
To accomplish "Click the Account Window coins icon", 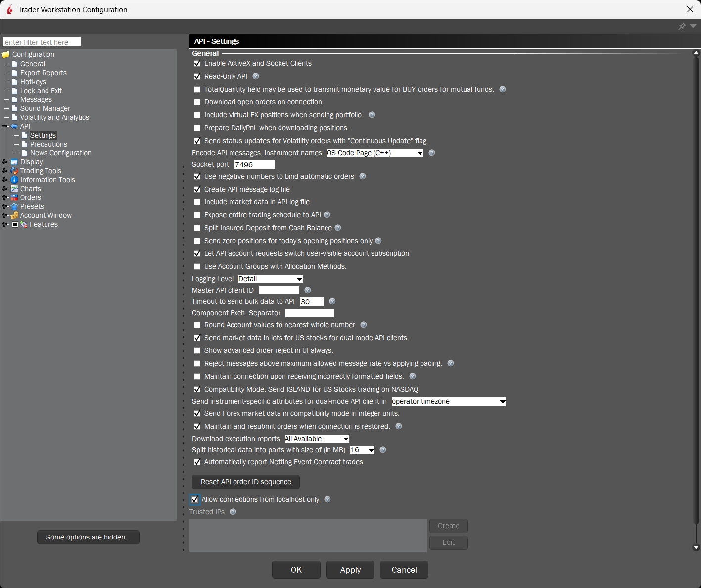I will click(14, 215).
